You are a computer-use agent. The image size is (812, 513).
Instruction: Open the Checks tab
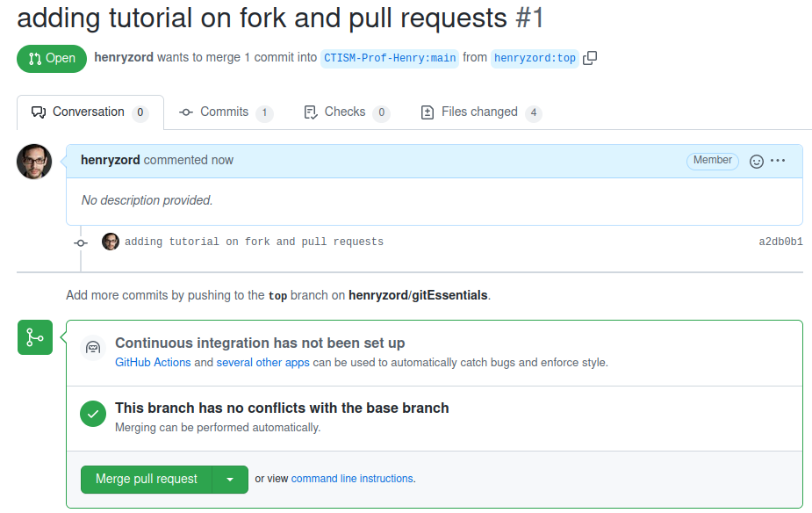(x=345, y=112)
